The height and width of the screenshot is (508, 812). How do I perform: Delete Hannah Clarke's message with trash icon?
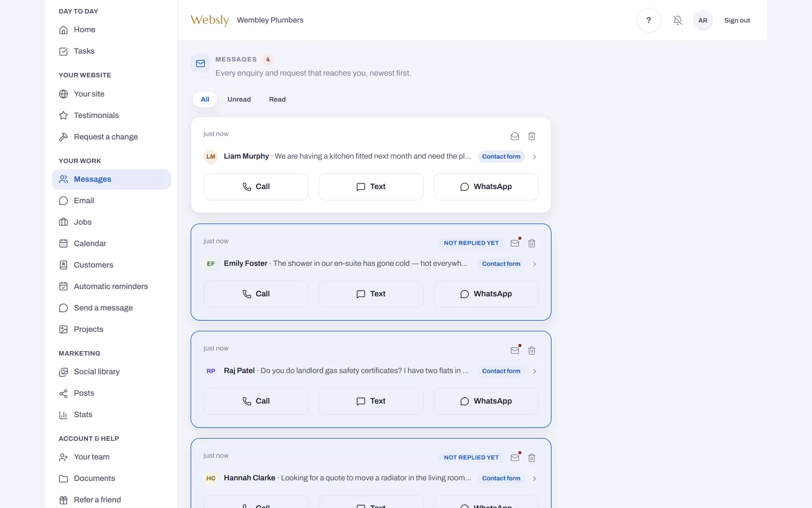532,458
